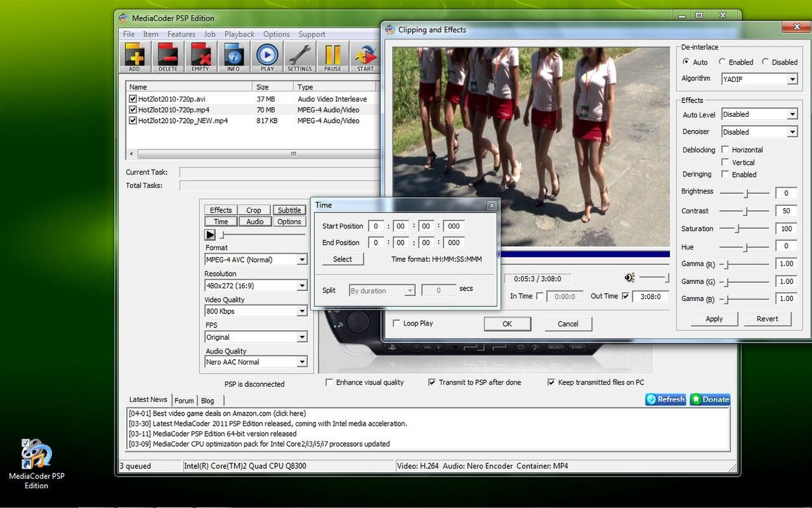Open the Resolution dropdown
Screen dimensions: 812x508
coord(256,286)
